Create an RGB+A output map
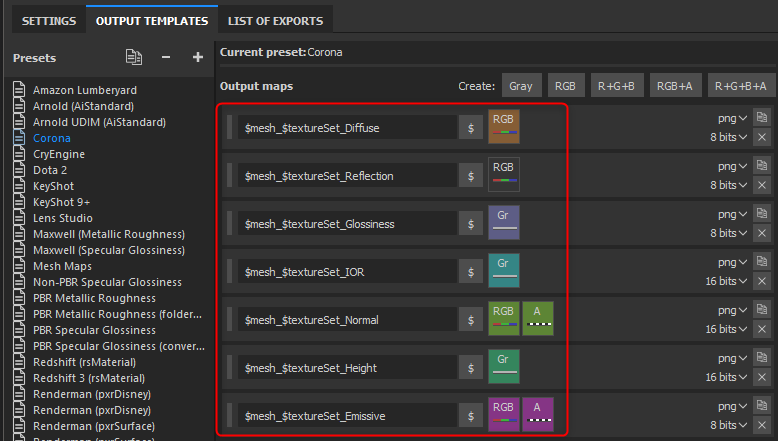778x441 pixels. click(x=674, y=86)
